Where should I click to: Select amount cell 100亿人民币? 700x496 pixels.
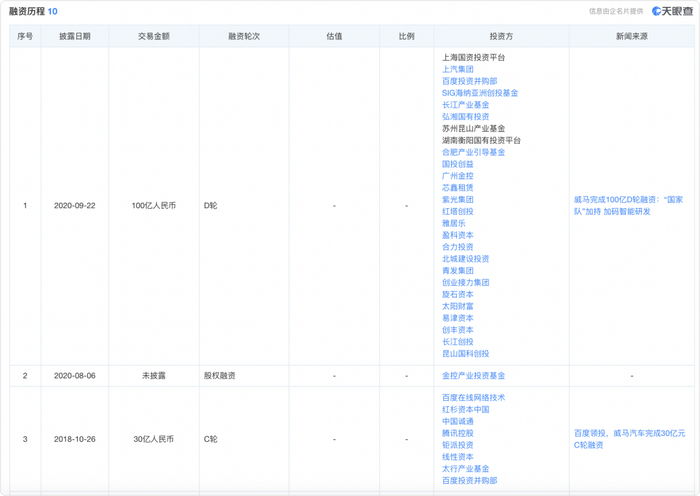point(154,205)
